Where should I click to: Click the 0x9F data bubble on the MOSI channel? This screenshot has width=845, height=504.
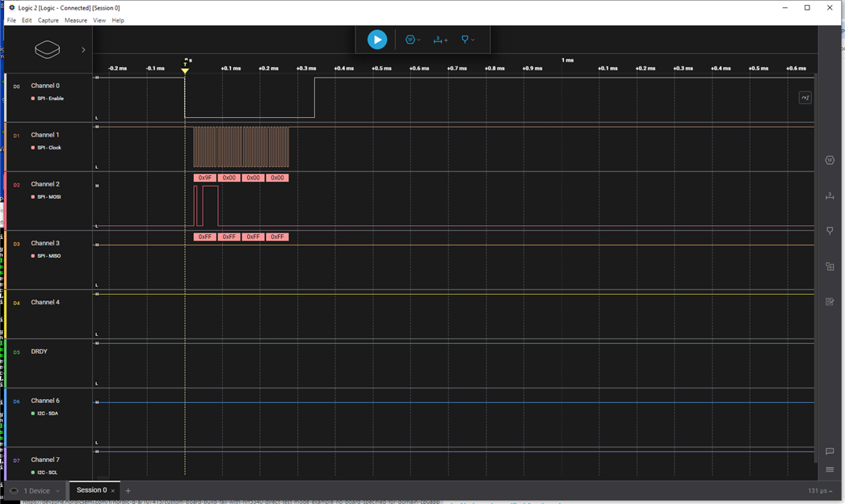pos(205,177)
